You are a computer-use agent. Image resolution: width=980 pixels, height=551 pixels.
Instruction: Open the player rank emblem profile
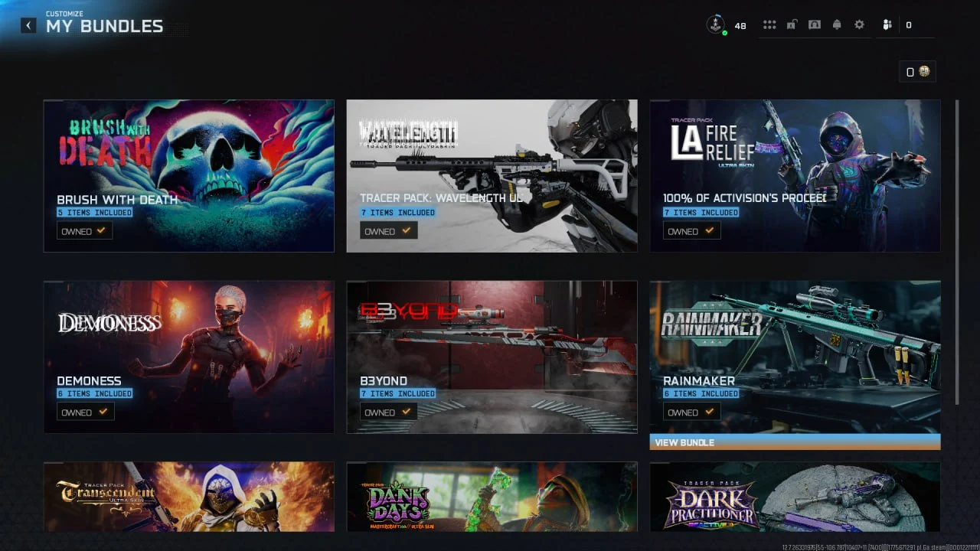coord(715,24)
